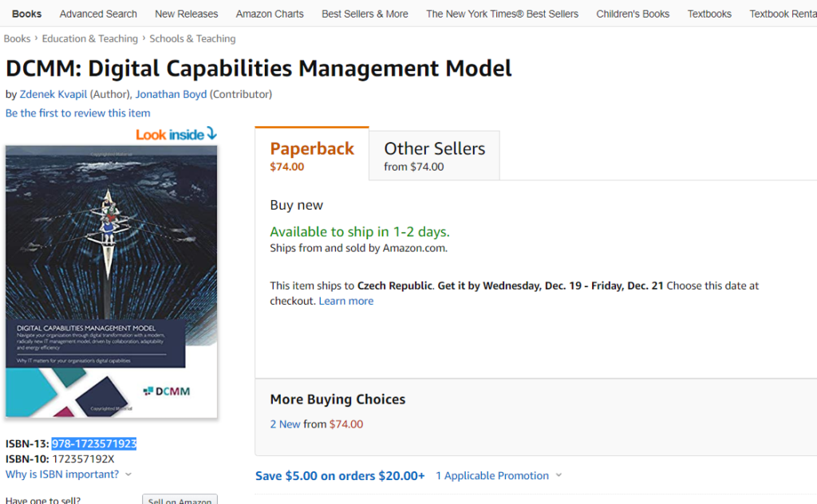Image resolution: width=817 pixels, height=504 pixels.
Task: Click Be the first to review this item
Action: click(x=77, y=113)
